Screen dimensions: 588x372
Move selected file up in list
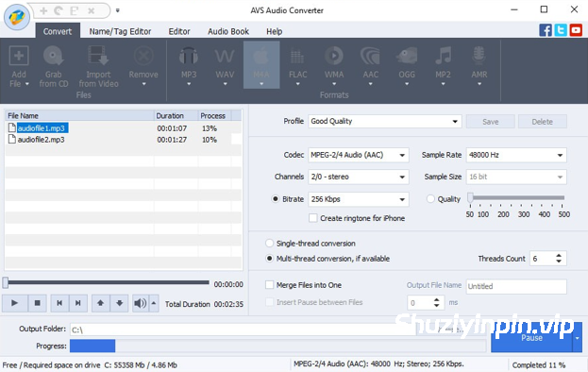click(100, 303)
